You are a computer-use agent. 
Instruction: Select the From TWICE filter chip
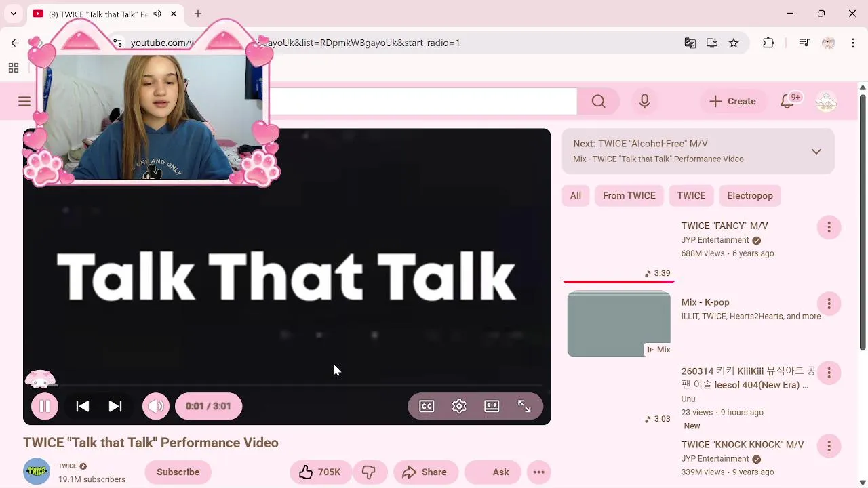pyautogui.click(x=629, y=195)
